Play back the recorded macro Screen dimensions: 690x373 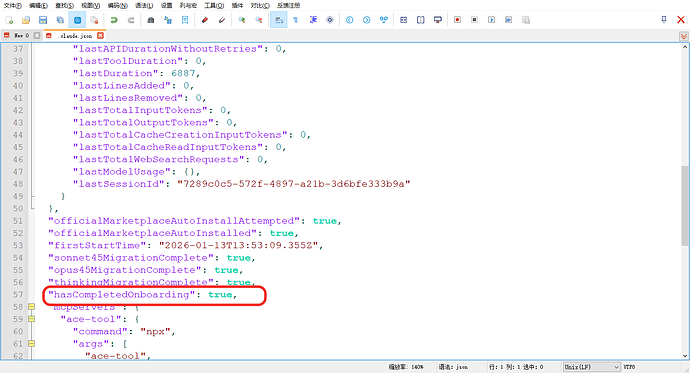(x=492, y=20)
